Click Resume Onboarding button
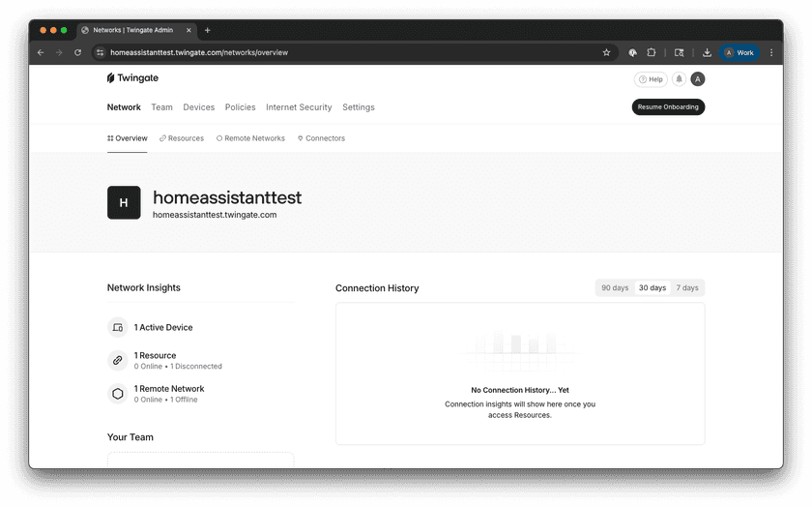This screenshot has width=812, height=507. [668, 106]
